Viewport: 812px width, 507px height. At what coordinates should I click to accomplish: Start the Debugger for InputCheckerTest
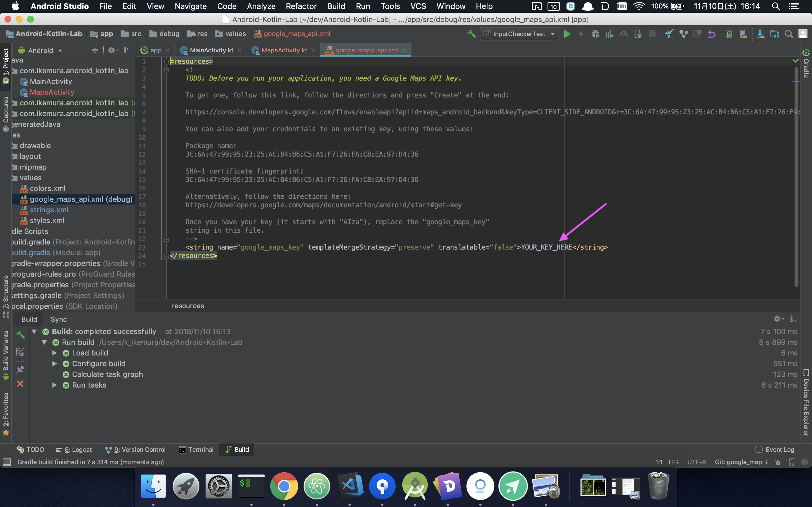point(595,34)
